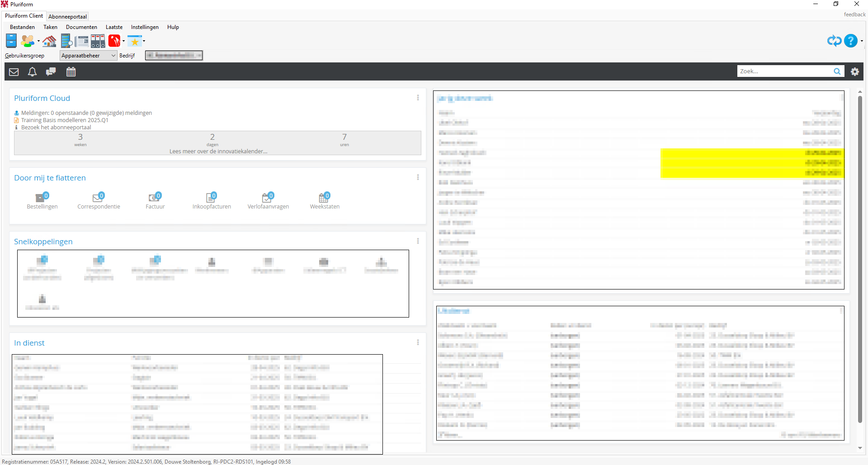Open the notifications bell icon
The width and height of the screenshot is (868, 465).
click(x=32, y=71)
